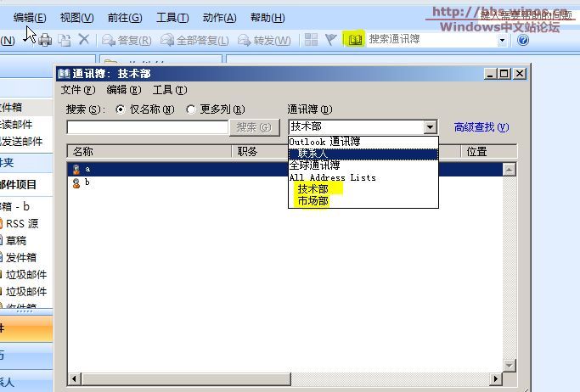Open the 视图 menu in Outlook
The image size is (580, 392).
click(x=76, y=18)
